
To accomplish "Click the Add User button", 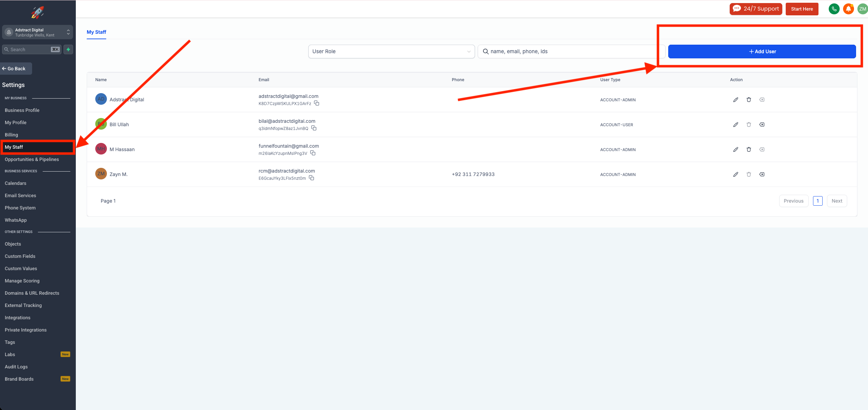I will pos(762,52).
